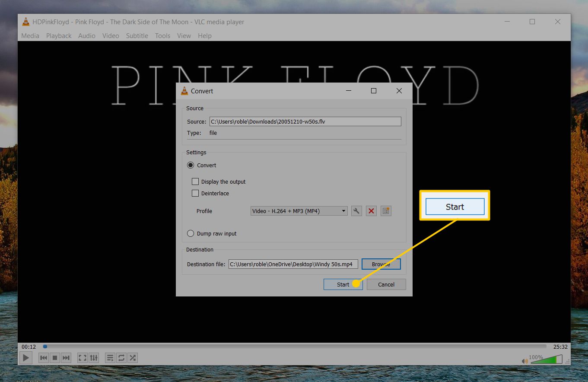The height and width of the screenshot is (382, 588).
Task: Select the Convert radio button
Action: point(191,165)
